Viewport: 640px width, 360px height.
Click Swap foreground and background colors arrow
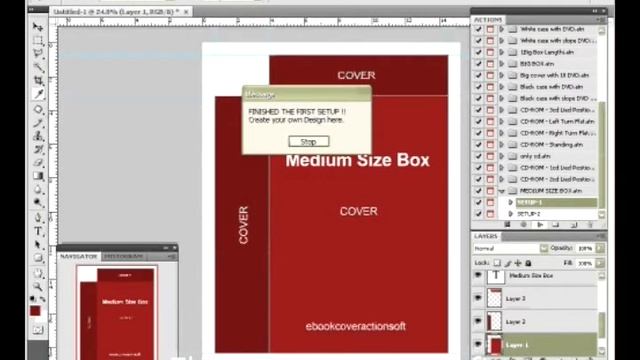pyautogui.click(x=42, y=299)
